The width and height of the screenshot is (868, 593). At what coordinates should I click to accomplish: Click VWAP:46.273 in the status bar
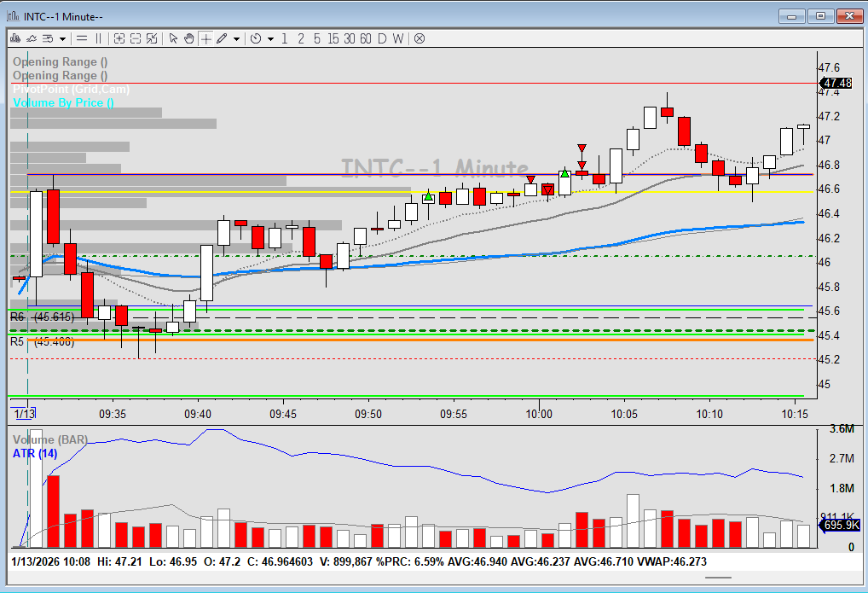672,561
